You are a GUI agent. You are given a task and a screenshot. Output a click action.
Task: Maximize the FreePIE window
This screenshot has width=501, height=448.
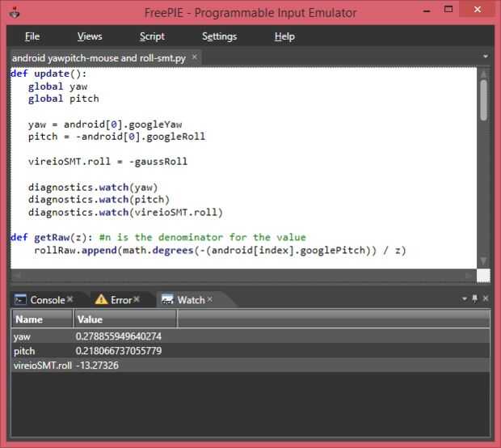pos(448,10)
